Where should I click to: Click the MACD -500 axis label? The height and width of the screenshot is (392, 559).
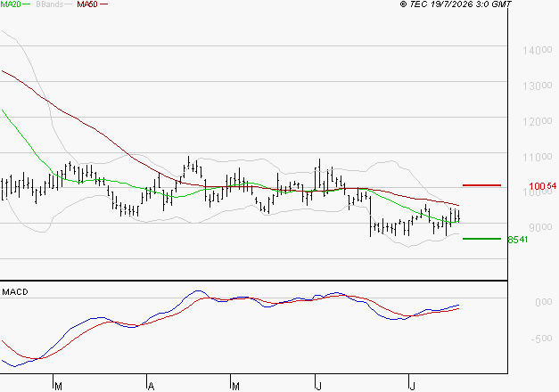pos(541,339)
